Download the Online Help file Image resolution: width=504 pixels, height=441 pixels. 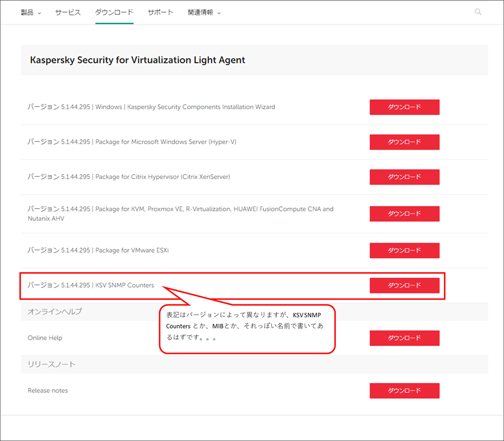[404, 338]
